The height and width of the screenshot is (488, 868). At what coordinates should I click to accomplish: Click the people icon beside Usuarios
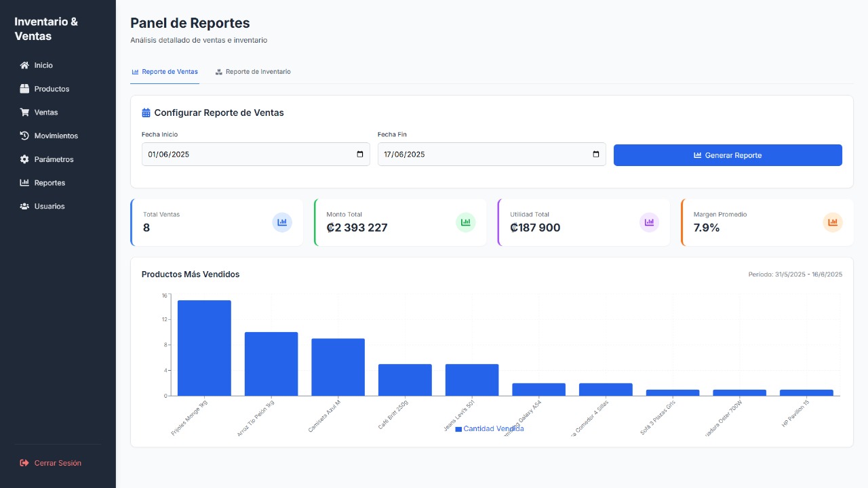tap(24, 207)
